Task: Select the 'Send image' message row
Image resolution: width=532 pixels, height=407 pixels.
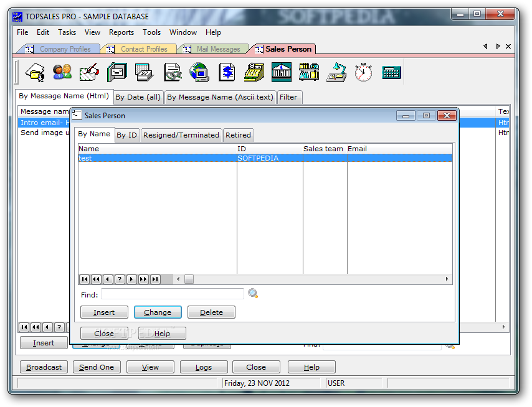Action: point(44,133)
